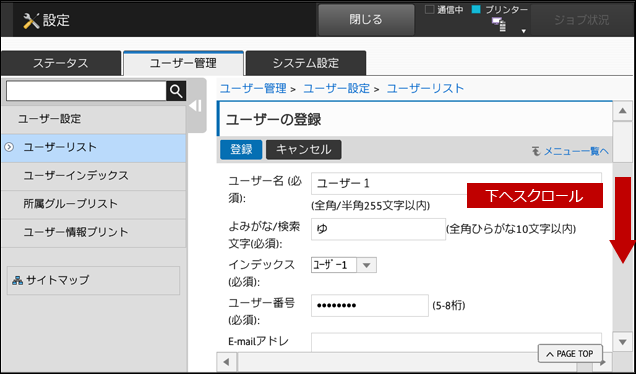Open the インデックス dropdown

[x=344, y=265]
